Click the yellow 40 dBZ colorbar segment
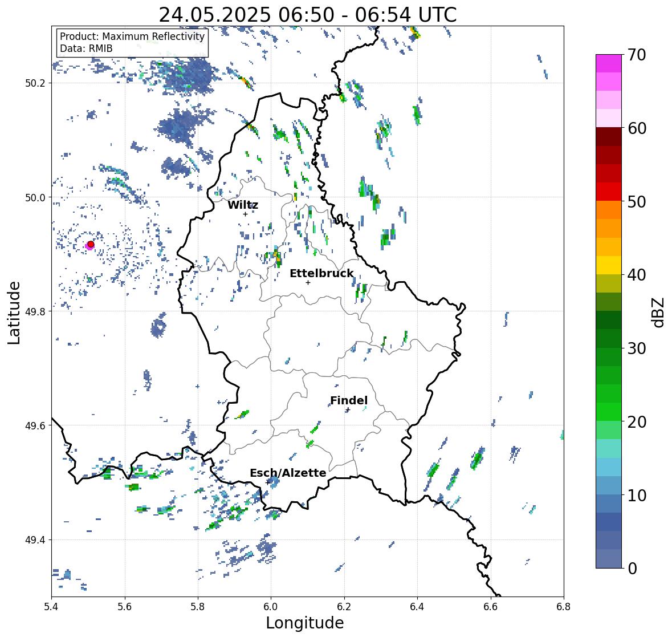The image size is (672, 637). 609,265
